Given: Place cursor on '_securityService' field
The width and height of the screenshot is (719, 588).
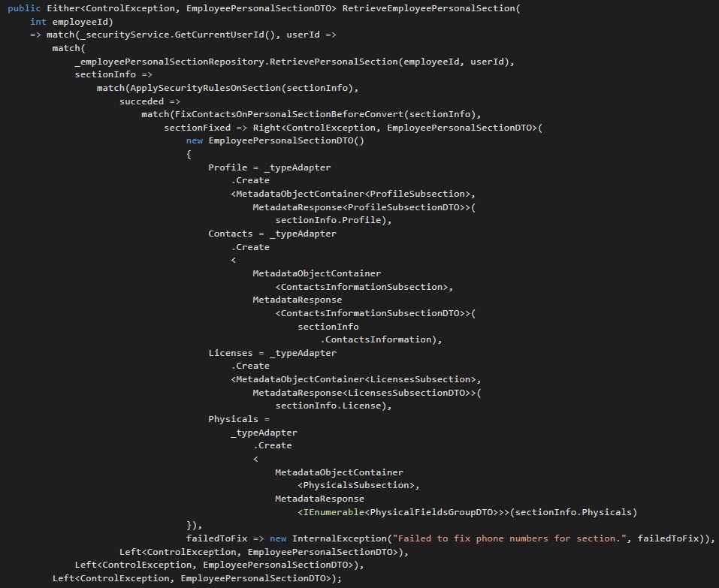Looking at the screenshot, I should (124, 35).
